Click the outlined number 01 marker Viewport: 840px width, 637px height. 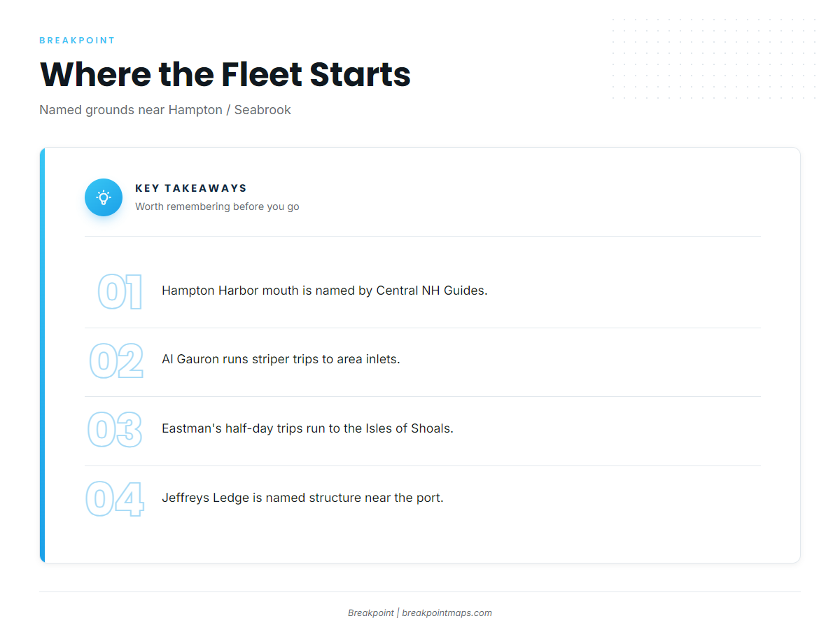click(x=120, y=292)
